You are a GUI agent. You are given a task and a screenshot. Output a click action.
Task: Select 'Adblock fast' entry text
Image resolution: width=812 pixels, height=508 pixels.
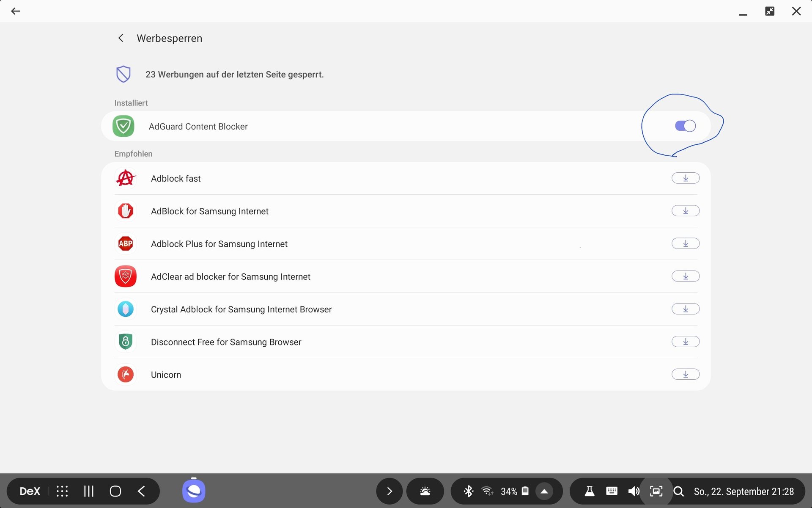point(176,179)
